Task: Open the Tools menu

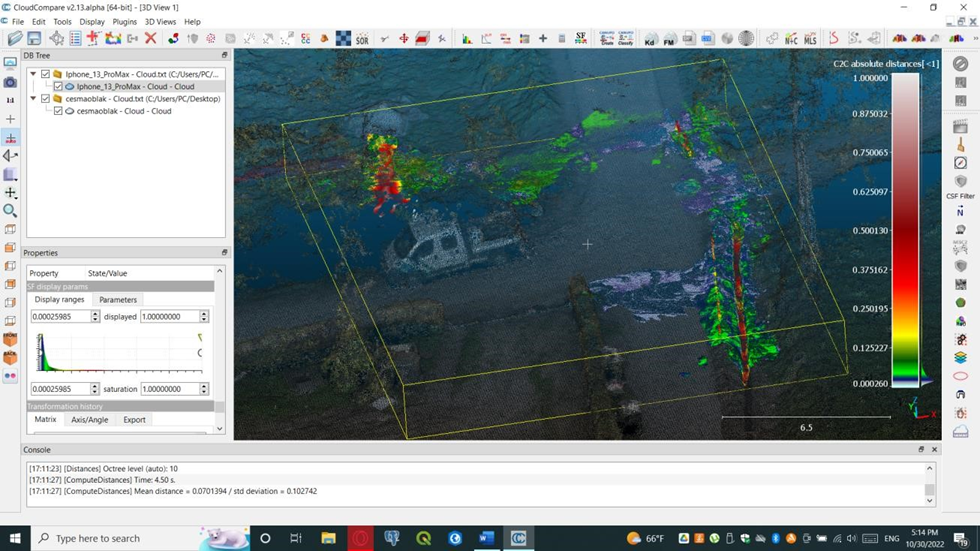Action: tap(62, 21)
